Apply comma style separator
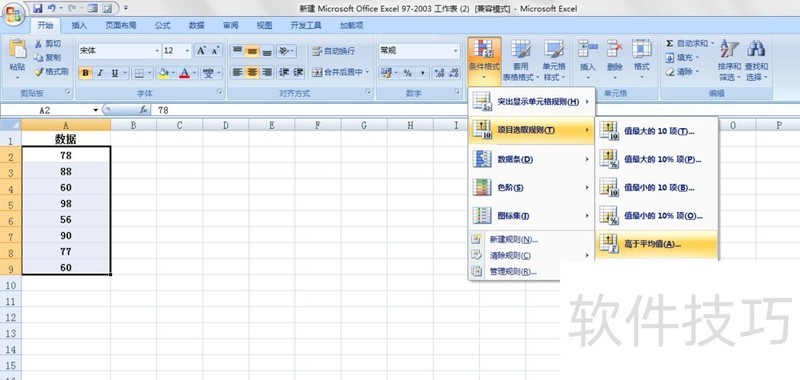Viewport: 800px width, 380px height. (x=422, y=73)
